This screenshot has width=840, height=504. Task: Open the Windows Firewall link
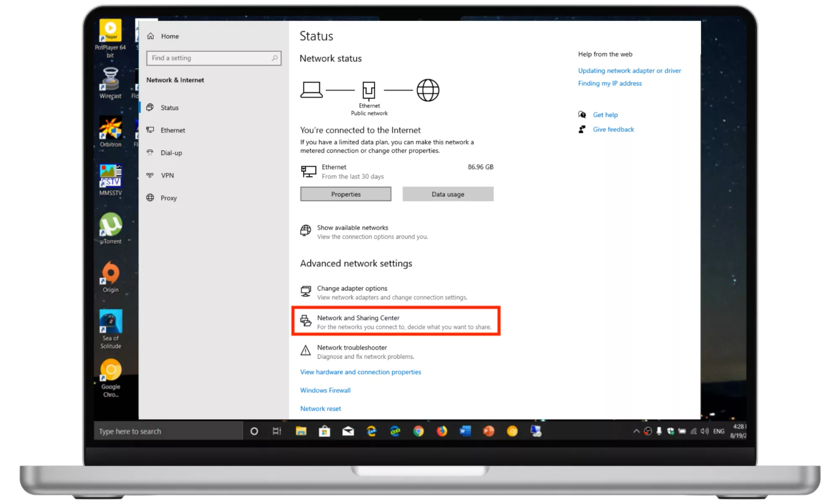pos(325,390)
